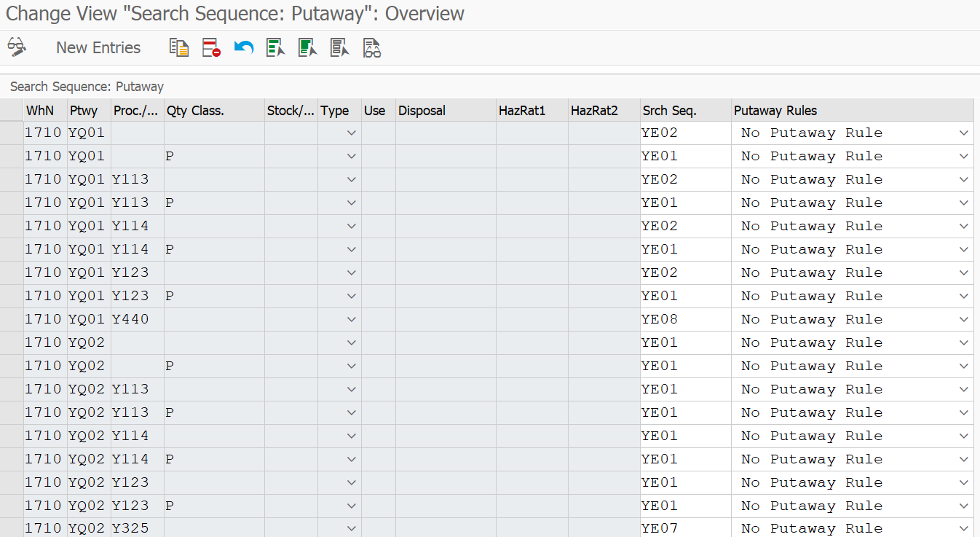
Task: Click the Deselect All icon
Action: coord(339,48)
